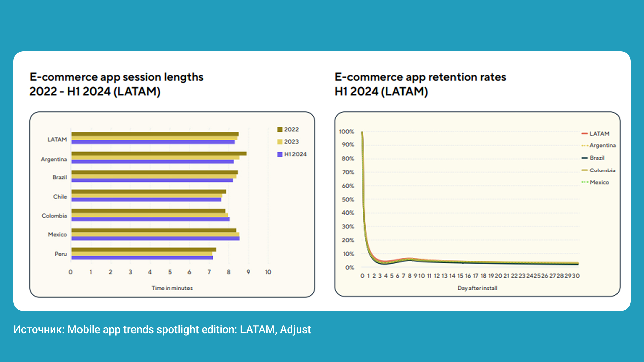Click the 2022 legend color swatch
Image resolution: width=644 pixels, height=362 pixels.
280,130
